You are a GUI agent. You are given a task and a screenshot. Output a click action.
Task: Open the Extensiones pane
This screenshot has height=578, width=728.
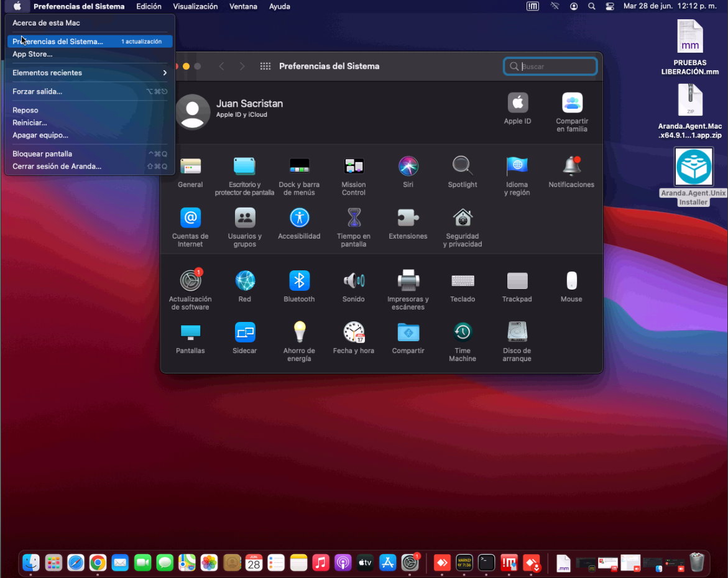point(408,218)
